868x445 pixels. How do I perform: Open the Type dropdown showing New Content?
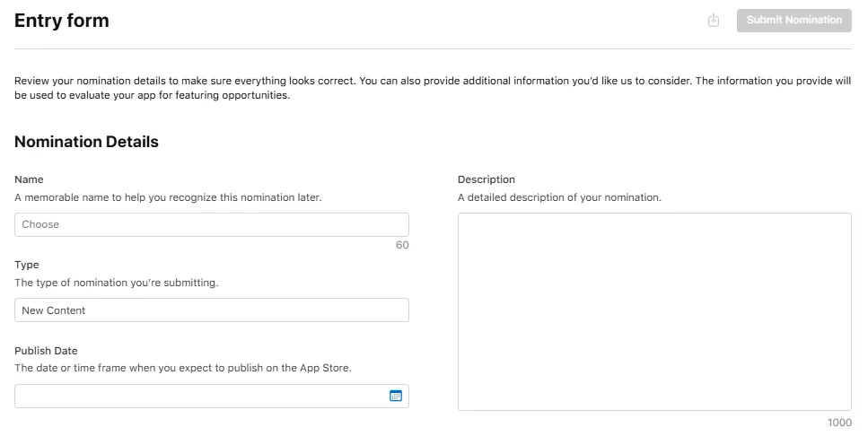pyautogui.click(x=212, y=310)
